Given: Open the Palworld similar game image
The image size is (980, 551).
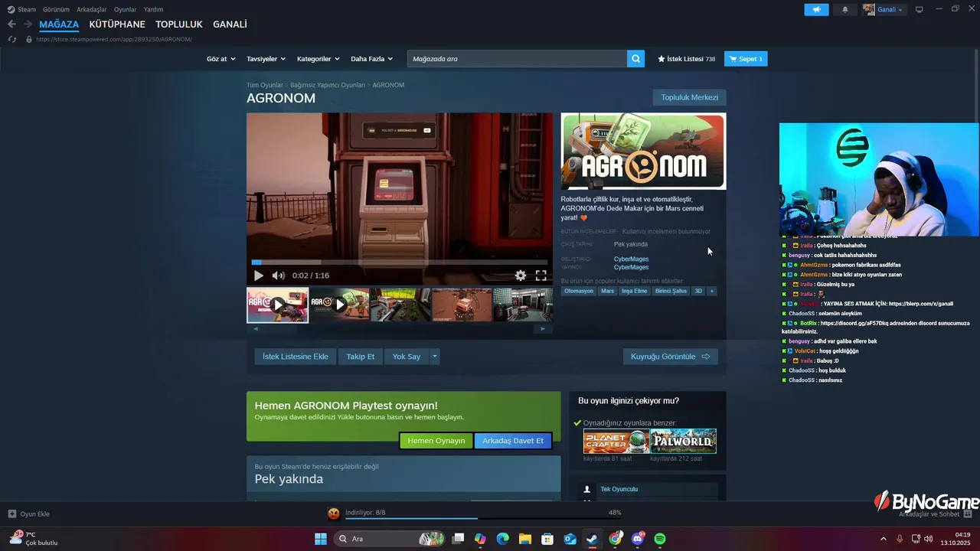Looking at the screenshot, I should (683, 442).
